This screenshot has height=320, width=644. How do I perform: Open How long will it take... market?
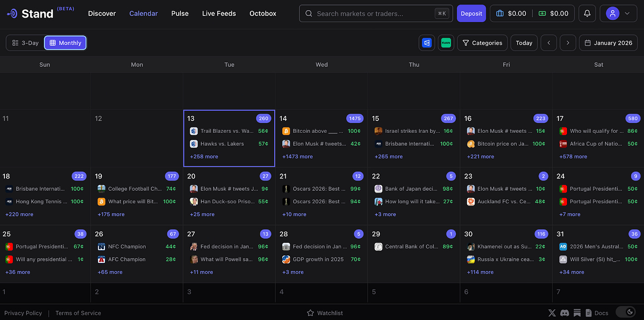[414, 201]
